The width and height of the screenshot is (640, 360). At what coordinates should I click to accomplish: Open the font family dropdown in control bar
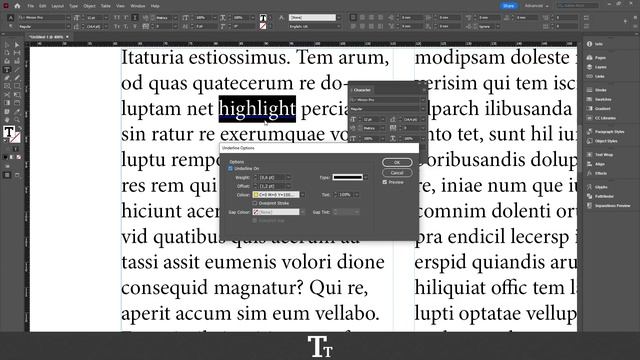[68, 18]
